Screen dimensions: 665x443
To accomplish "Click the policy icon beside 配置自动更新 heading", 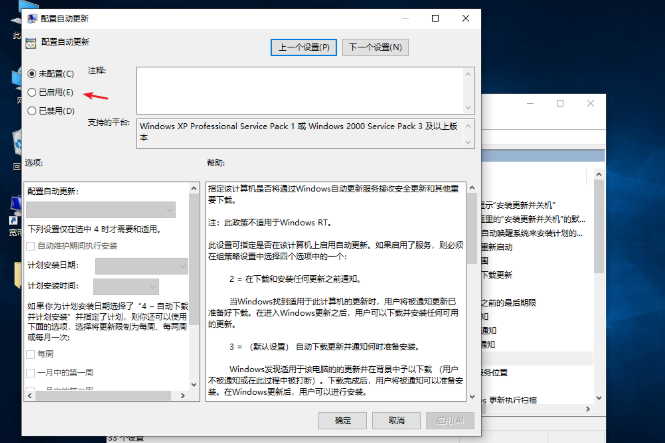I will [31, 43].
